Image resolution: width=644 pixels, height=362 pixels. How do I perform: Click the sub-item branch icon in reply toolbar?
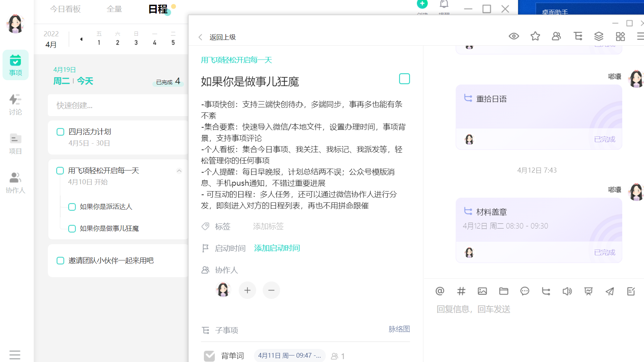click(x=546, y=291)
